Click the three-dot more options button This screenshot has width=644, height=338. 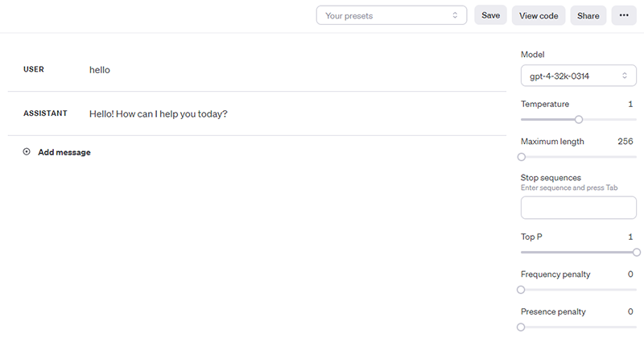coord(623,15)
